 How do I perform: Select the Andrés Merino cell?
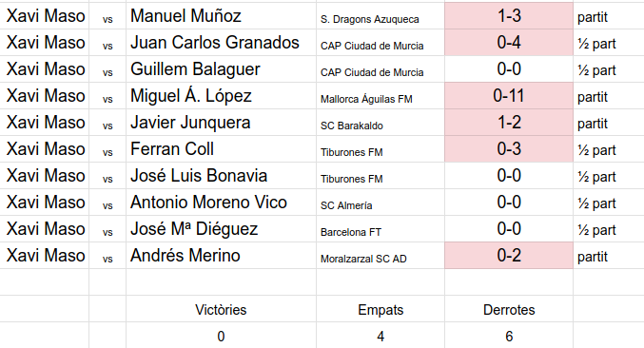[x=221, y=256]
